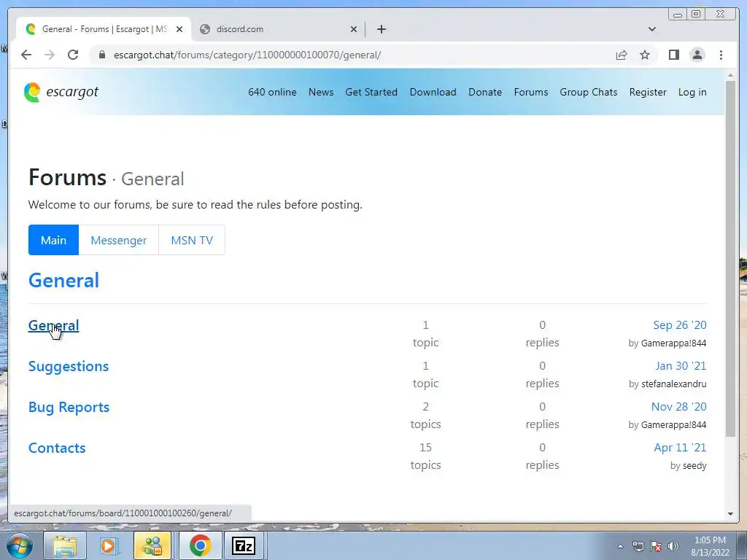Click the 'seedy' author name

(x=694, y=466)
